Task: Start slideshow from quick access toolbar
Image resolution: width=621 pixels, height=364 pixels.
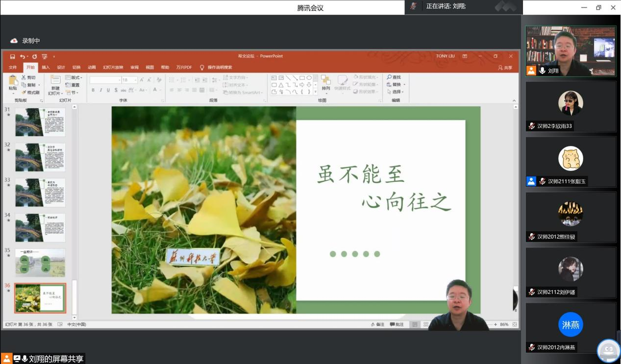Action: (45, 56)
